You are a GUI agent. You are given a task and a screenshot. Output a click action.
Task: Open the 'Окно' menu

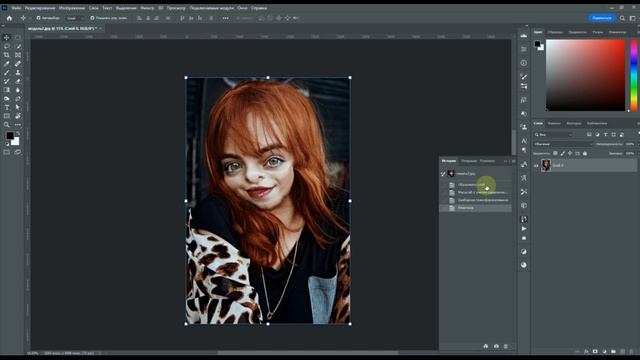(242, 8)
